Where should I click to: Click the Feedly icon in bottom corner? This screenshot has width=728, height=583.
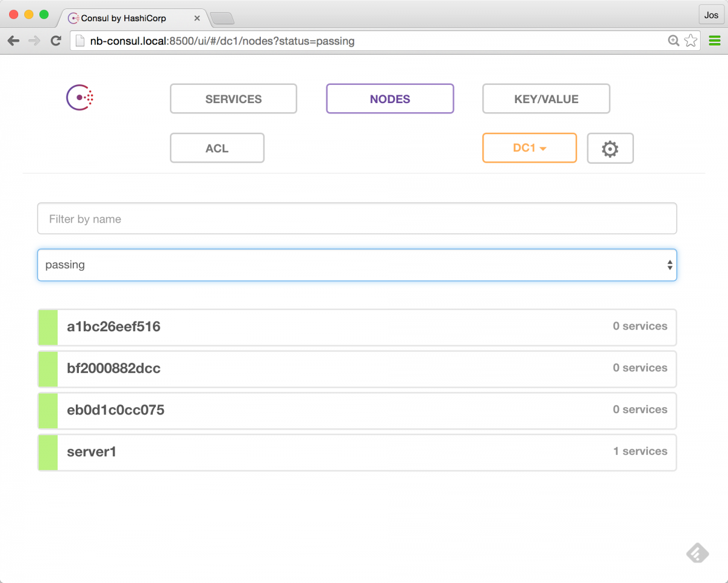pos(697,553)
